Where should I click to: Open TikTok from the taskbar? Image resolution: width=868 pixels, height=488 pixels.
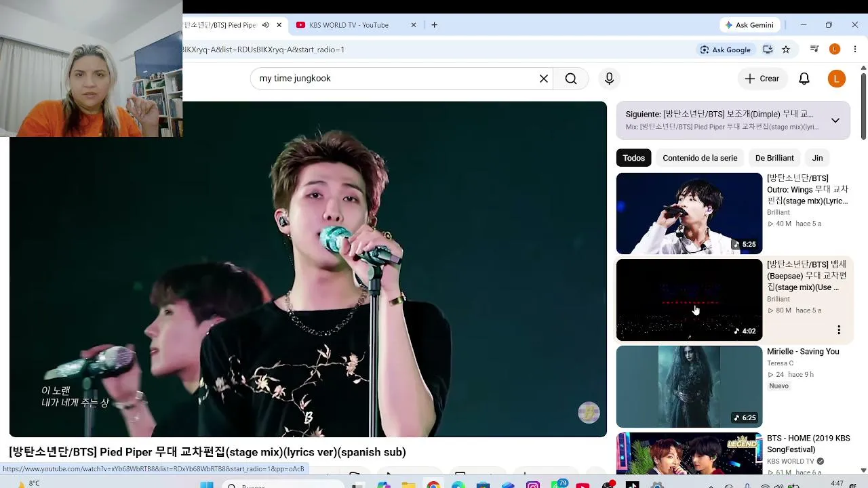[x=632, y=485]
